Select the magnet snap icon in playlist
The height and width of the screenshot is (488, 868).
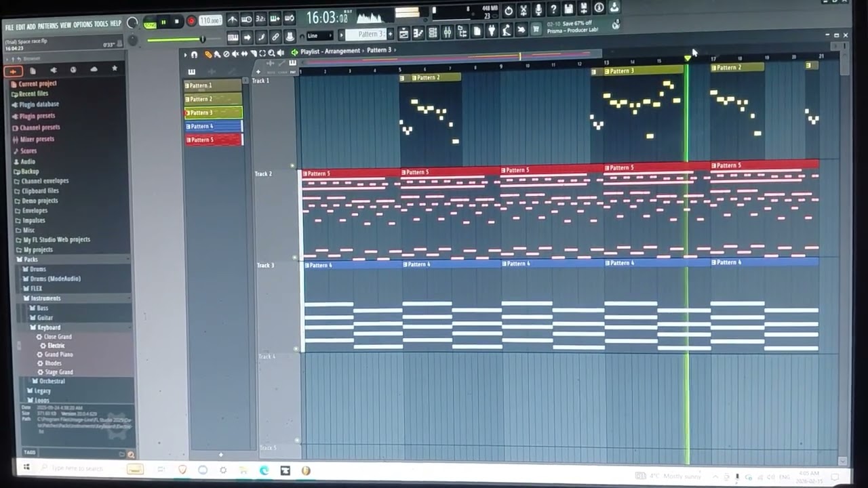click(x=194, y=55)
